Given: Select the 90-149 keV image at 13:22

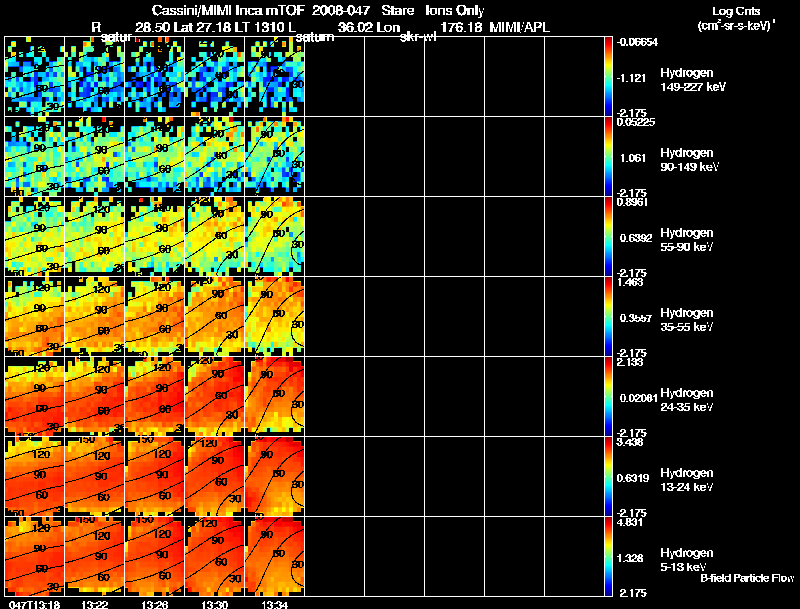Looking at the screenshot, I should tap(95, 157).
